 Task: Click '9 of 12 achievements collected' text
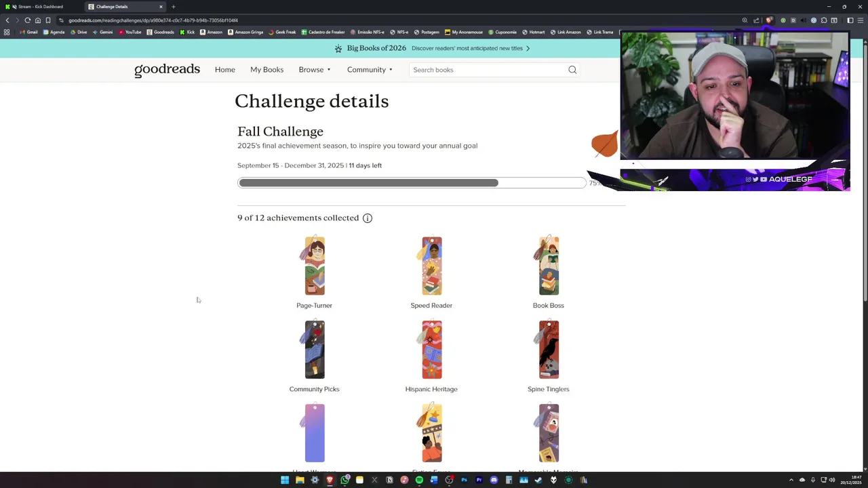tap(298, 218)
